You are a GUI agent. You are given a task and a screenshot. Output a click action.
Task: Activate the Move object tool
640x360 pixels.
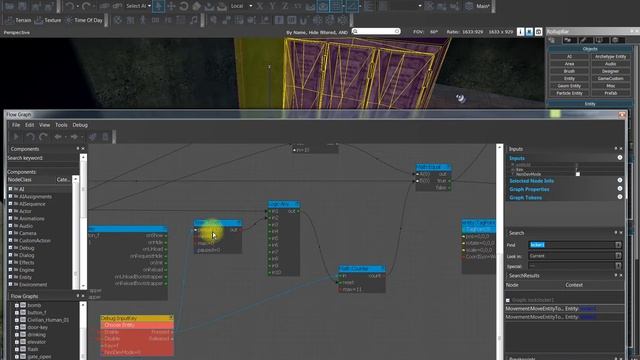click(171, 6)
